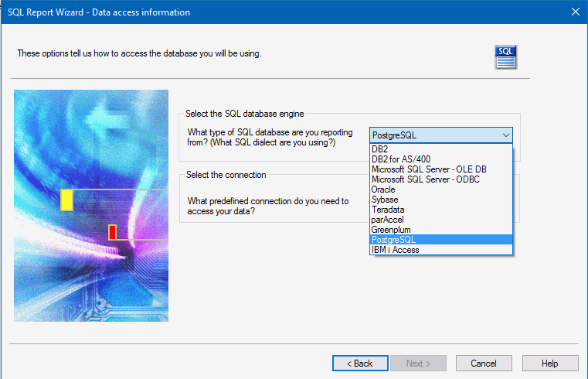The height and width of the screenshot is (379, 588).
Task: Go to previous step with Back button
Action: [360, 364]
